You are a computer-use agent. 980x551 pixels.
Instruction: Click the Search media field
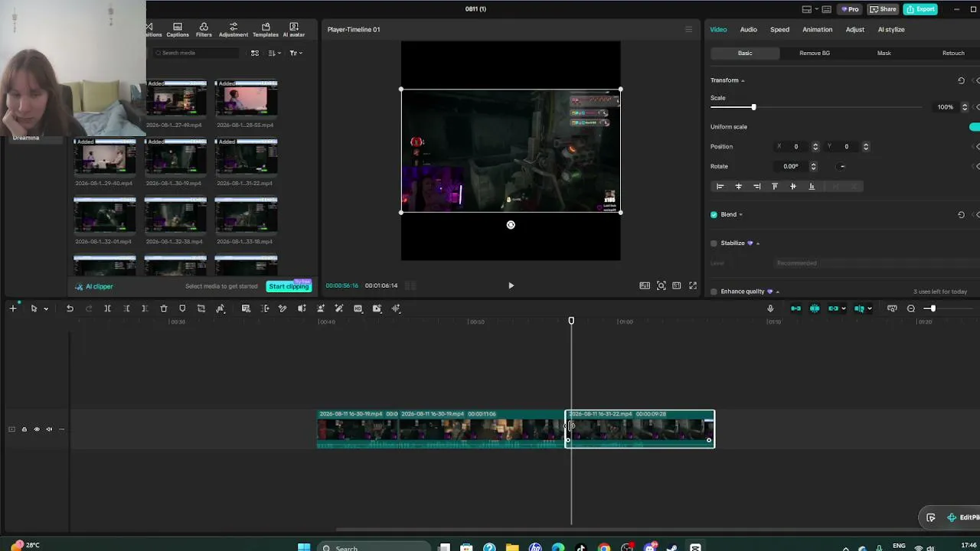pyautogui.click(x=196, y=53)
